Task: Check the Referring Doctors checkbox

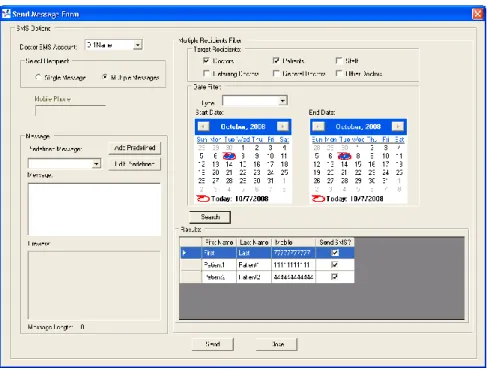Action: click(206, 73)
